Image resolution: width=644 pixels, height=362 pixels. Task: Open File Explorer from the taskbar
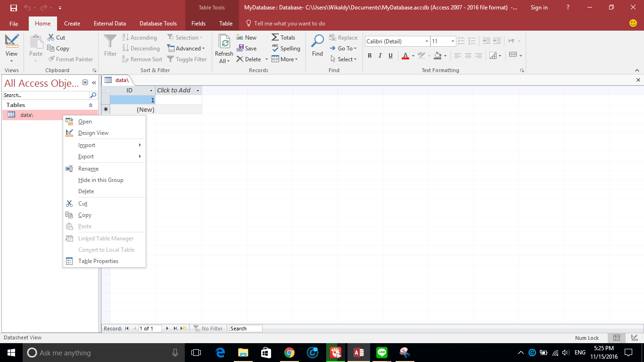tap(243, 353)
